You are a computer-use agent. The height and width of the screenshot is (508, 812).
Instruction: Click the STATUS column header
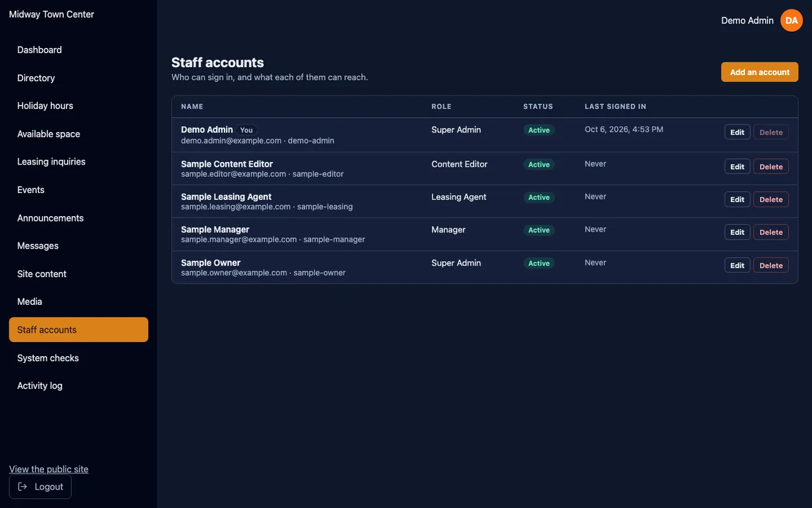(538, 106)
